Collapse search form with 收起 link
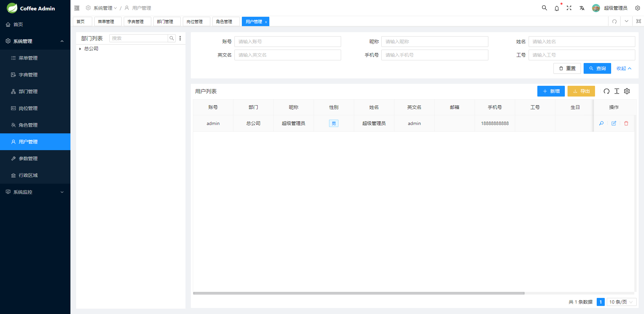The height and width of the screenshot is (314, 644). pyautogui.click(x=624, y=68)
